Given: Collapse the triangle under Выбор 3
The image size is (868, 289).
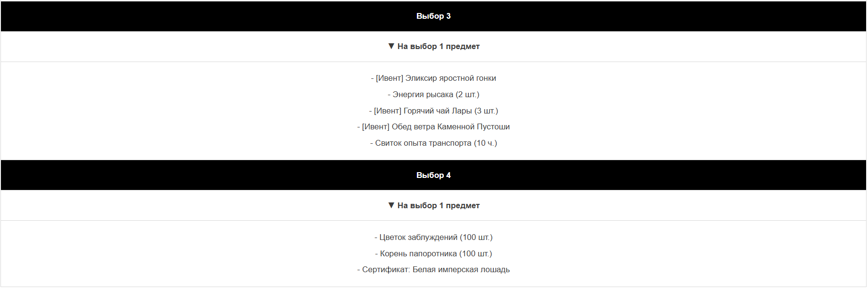Looking at the screenshot, I should tap(391, 46).
